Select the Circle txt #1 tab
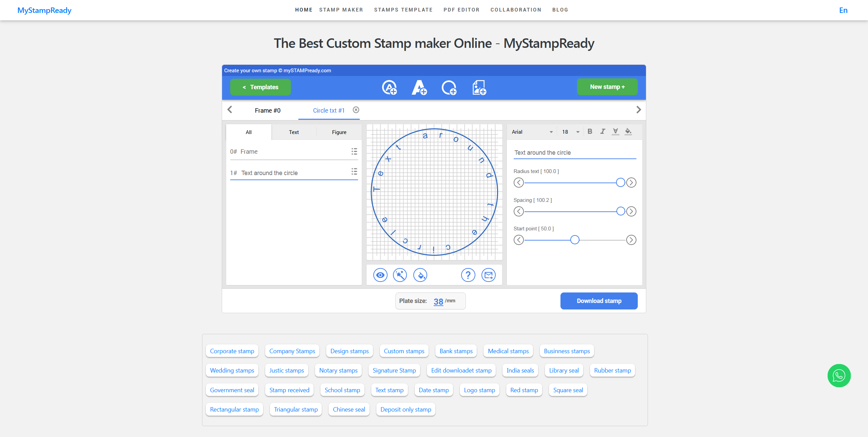Viewport: 868px width, 437px height. [x=329, y=110]
